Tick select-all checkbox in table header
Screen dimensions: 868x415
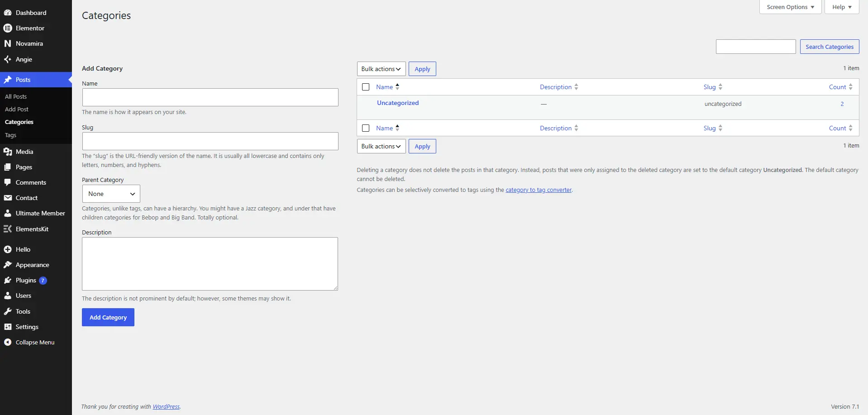(366, 87)
